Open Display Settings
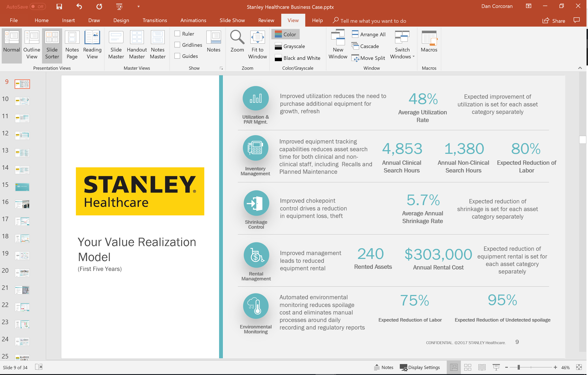This screenshot has width=588, height=375. (x=420, y=367)
